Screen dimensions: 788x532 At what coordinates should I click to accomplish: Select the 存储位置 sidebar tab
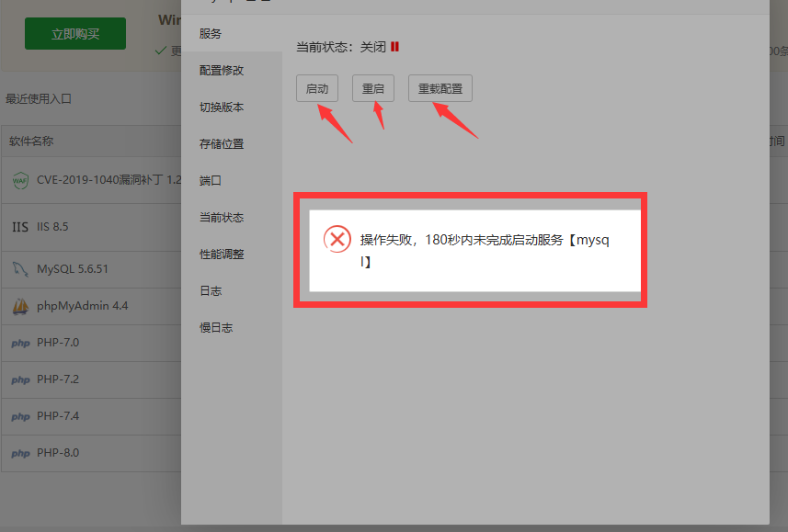click(222, 144)
